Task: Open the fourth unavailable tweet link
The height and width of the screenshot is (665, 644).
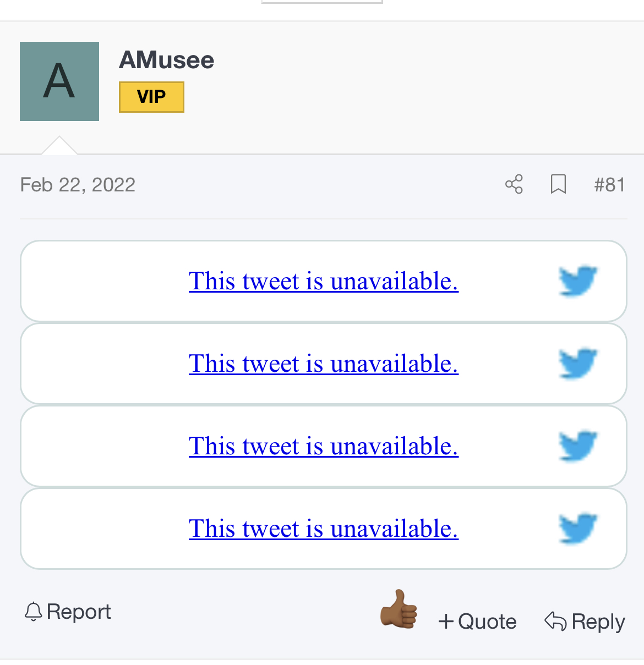Action: [x=323, y=529]
